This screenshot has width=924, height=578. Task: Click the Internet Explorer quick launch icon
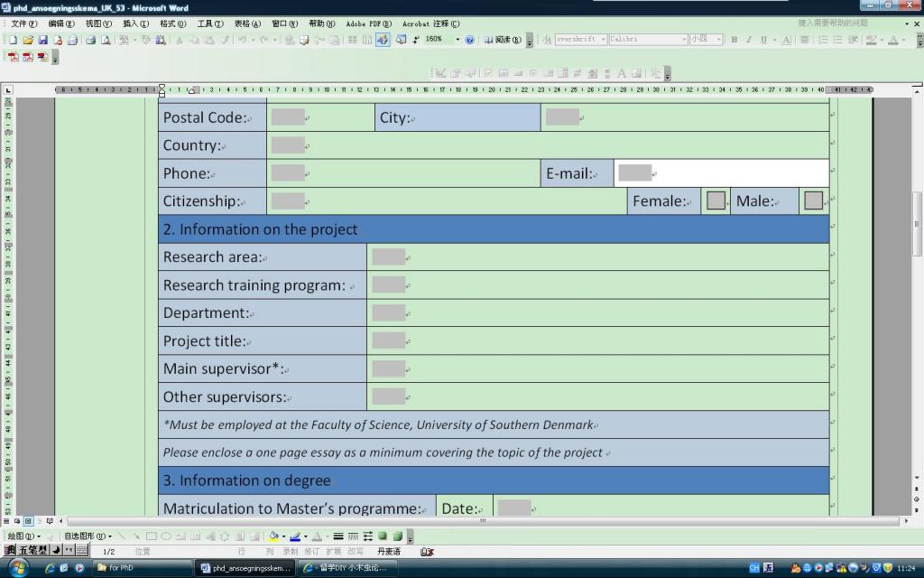click(50, 568)
